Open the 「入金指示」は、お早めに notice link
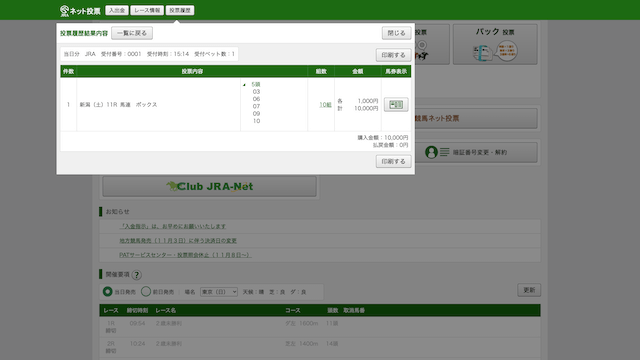640x360 pixels. [172, 226]
